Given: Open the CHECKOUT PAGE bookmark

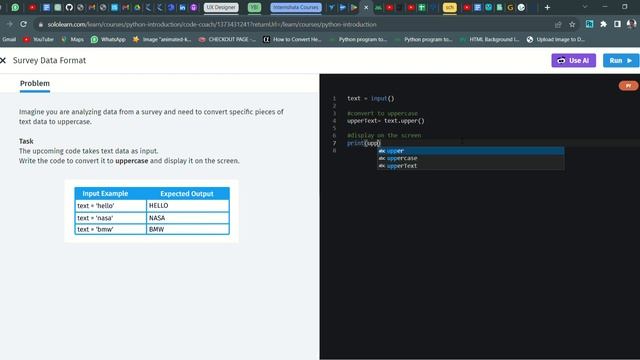Looking at the screenshot, I should click(x=227, y=40).
